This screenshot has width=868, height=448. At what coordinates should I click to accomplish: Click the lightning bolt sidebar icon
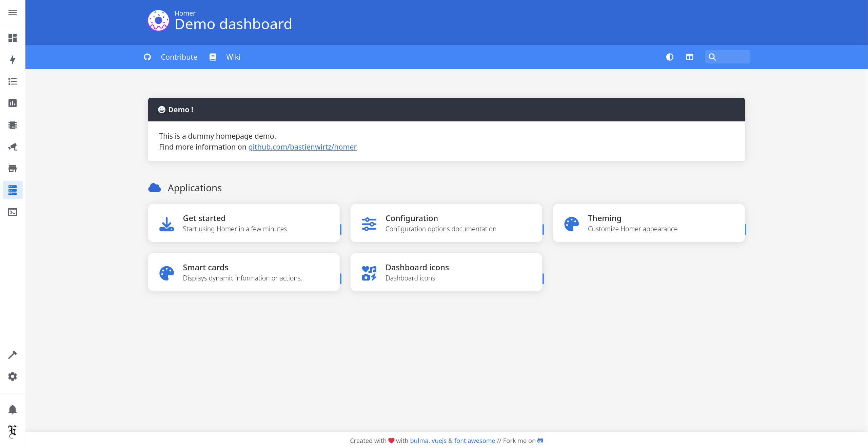pos(13,60)
